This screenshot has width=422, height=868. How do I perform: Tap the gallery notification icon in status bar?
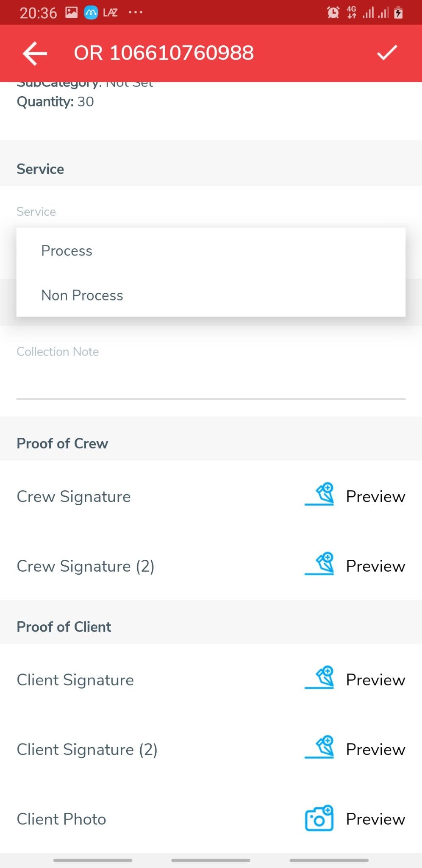(x=71, y=13)
